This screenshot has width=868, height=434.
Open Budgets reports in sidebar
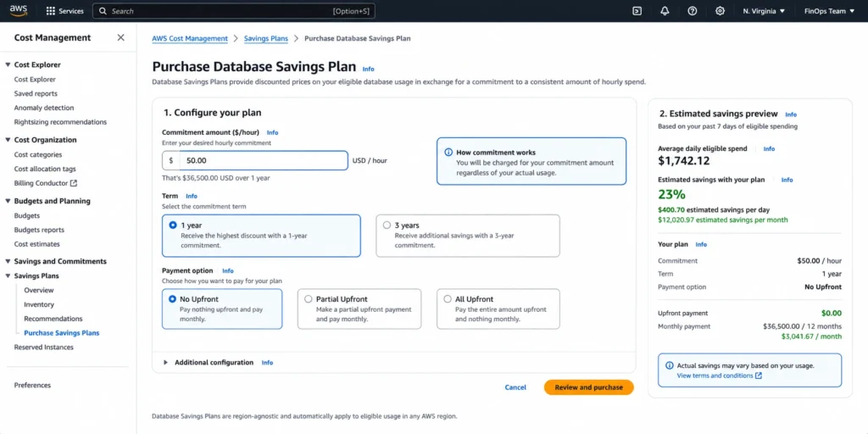[39, 230]
